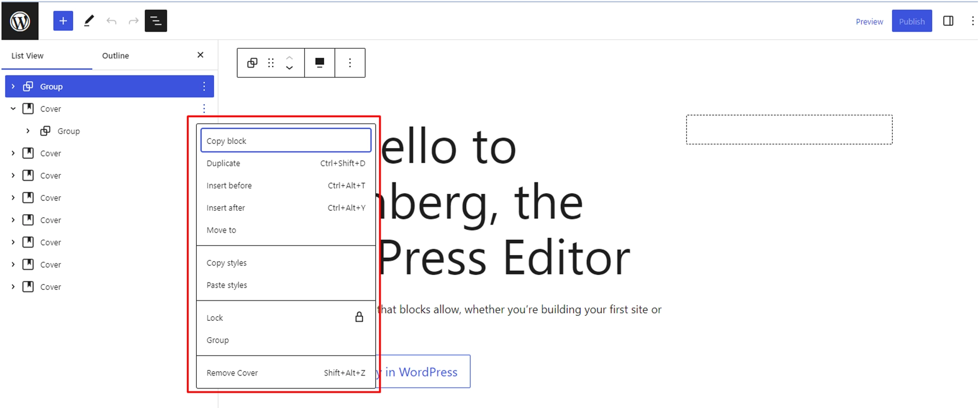The width and height of the screenshot is (980, 408).
Task: Toggle the Document Overview list icon
Action: (156, 21)
